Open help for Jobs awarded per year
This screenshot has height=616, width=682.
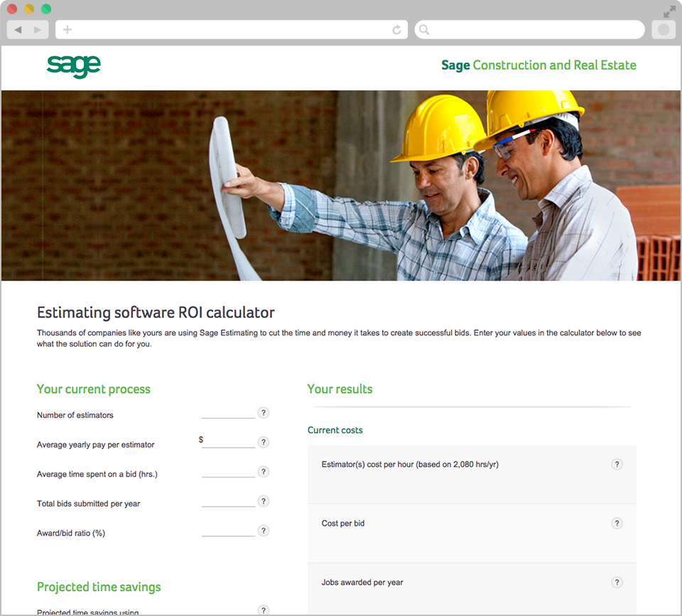617,582
